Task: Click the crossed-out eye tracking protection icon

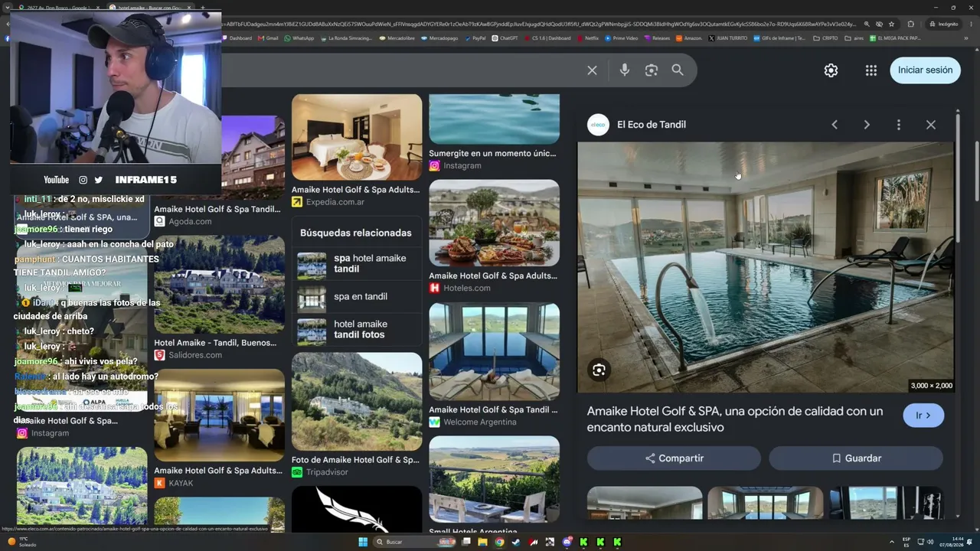Action: point(879,24)
